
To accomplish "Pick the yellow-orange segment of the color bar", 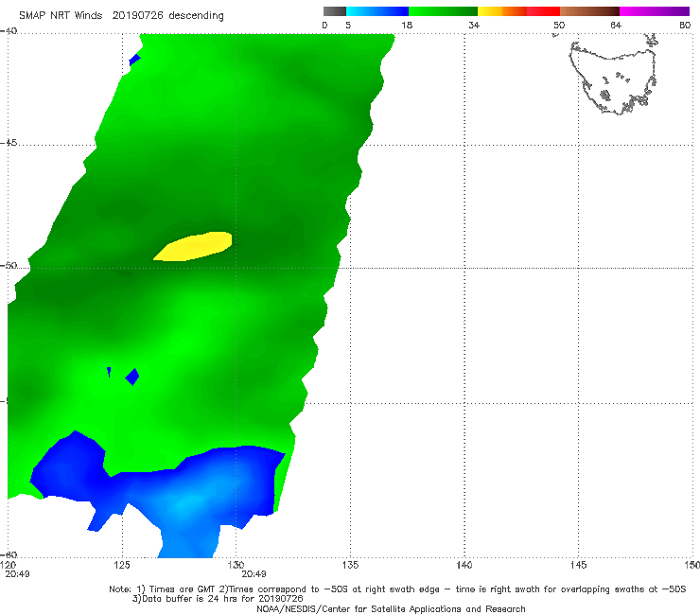I will [502, 11].
